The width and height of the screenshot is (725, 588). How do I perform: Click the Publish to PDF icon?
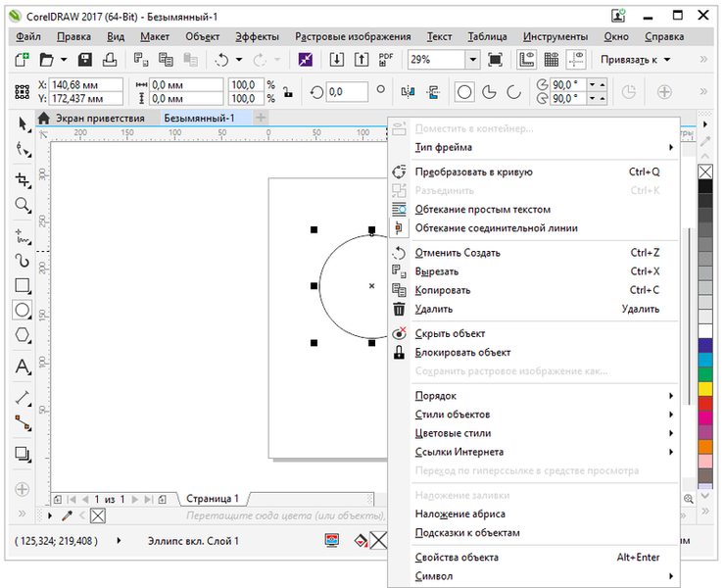click(x=386, y=60)
